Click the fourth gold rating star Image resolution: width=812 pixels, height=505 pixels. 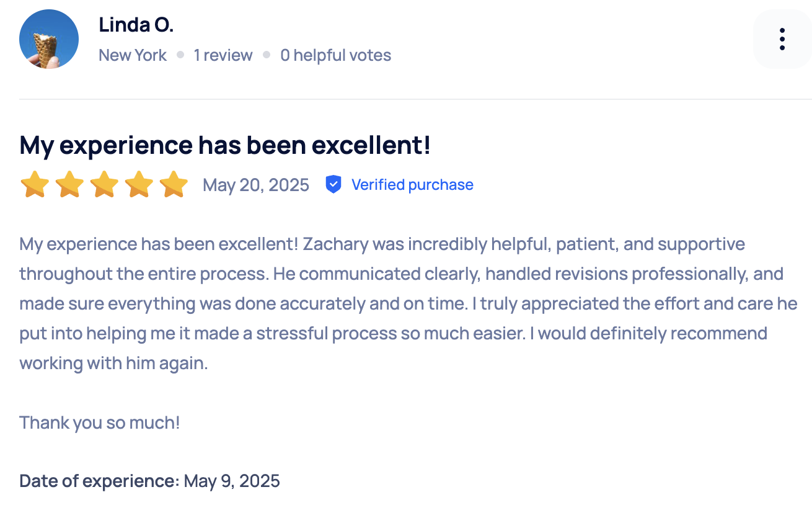(x=138, y=184)
